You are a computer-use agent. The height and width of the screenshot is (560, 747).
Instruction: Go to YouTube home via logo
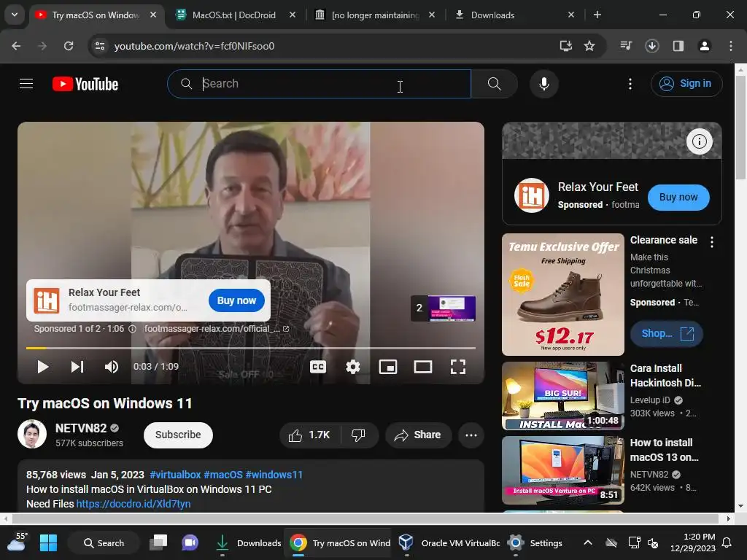click(x=85, y=85)
